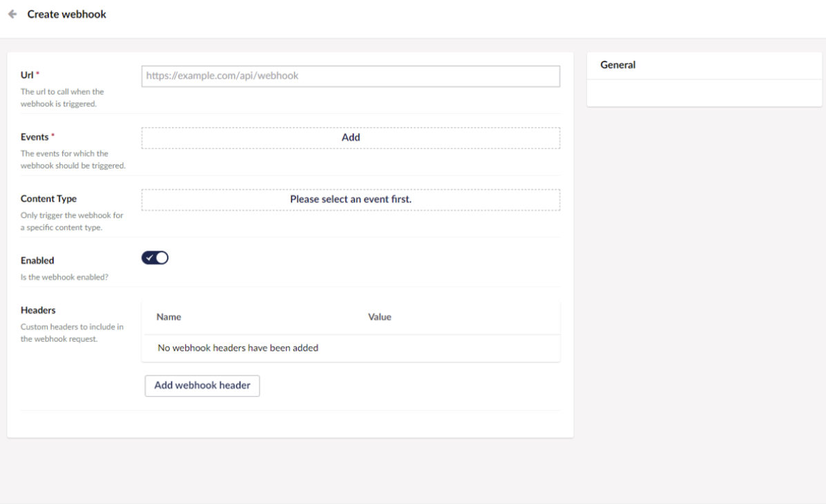Disable the webhook using the Enabled toggle
The image size is (826, 504).
click(155, 257)
